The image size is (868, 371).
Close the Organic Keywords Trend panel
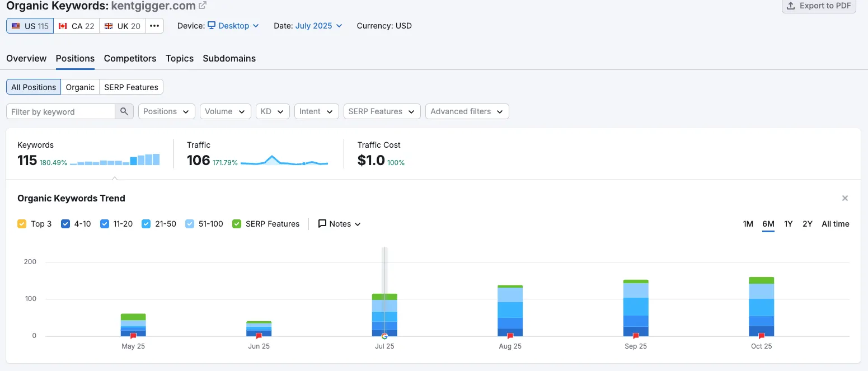(x=845, y=198)
